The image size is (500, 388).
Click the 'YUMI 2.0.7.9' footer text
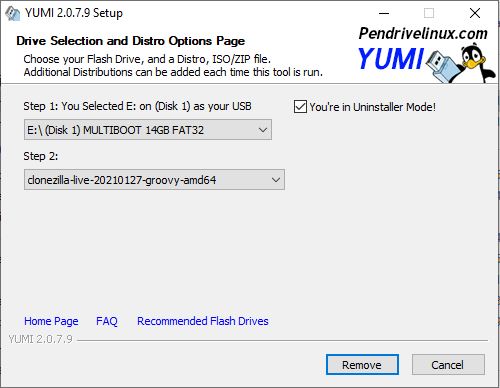tap(40, 339)
